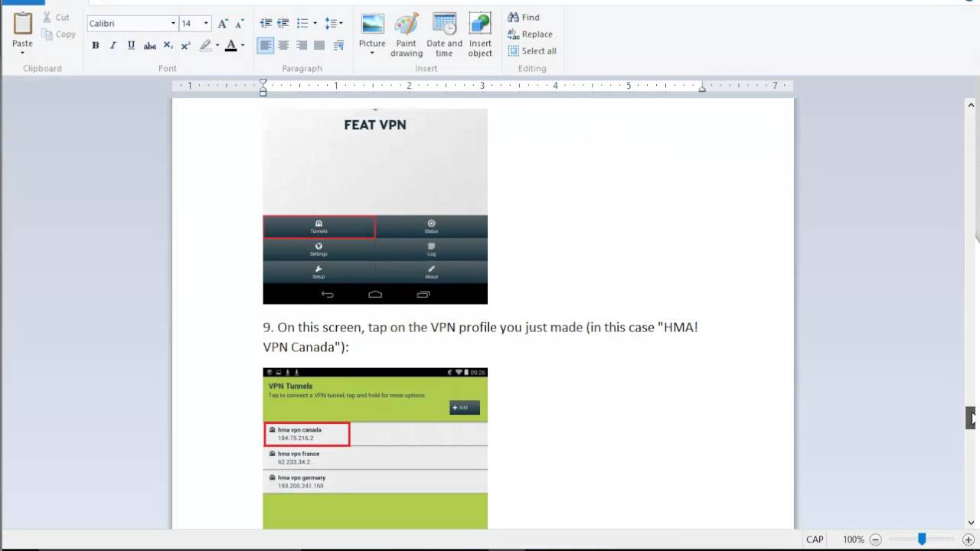
Task: Click the CAP status bar indicator
Action: [815, 540]
